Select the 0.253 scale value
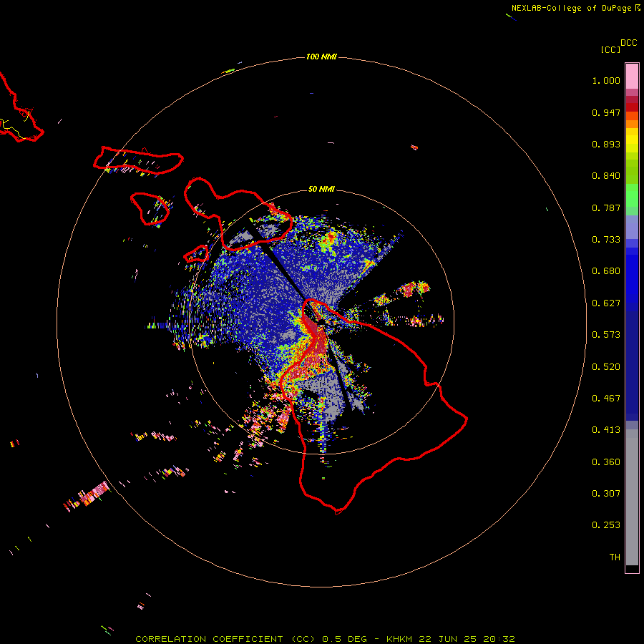Screen dimensions: 644x644 (606, 525)
